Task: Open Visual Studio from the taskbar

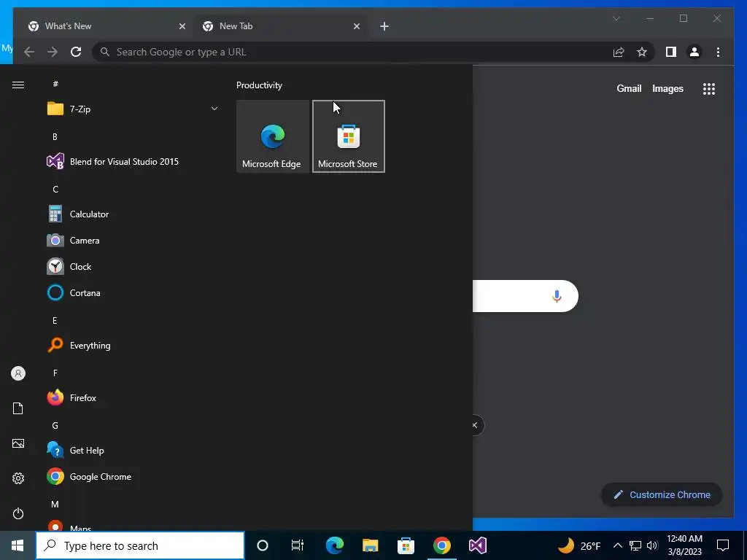Action: [x=477, y=545]
